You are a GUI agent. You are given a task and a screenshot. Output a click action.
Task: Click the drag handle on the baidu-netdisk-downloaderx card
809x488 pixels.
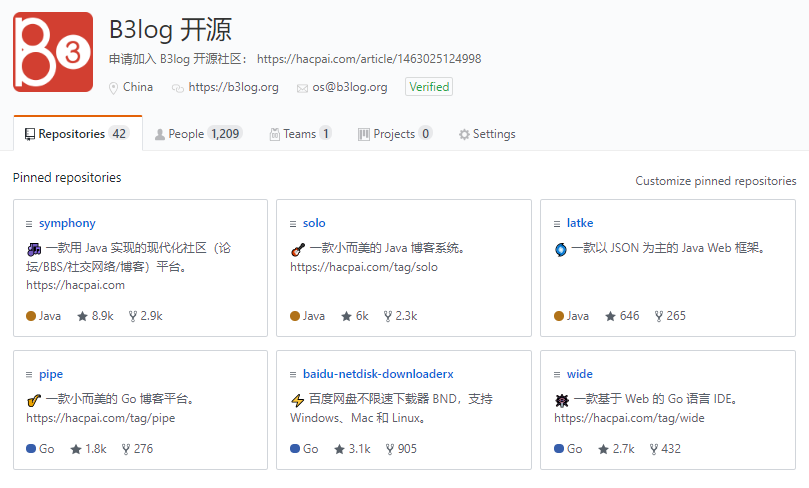(293, 375)
